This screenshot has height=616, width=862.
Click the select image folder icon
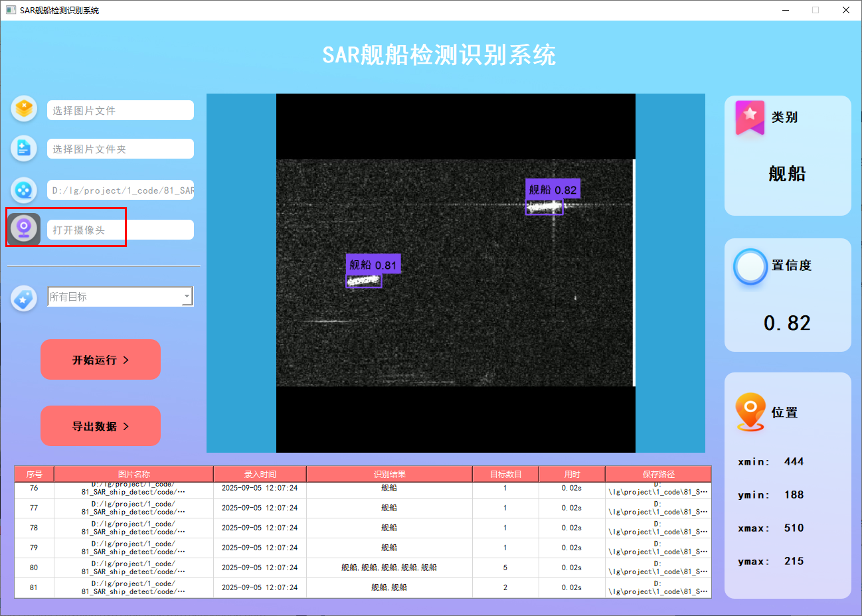tap(25, 148)
